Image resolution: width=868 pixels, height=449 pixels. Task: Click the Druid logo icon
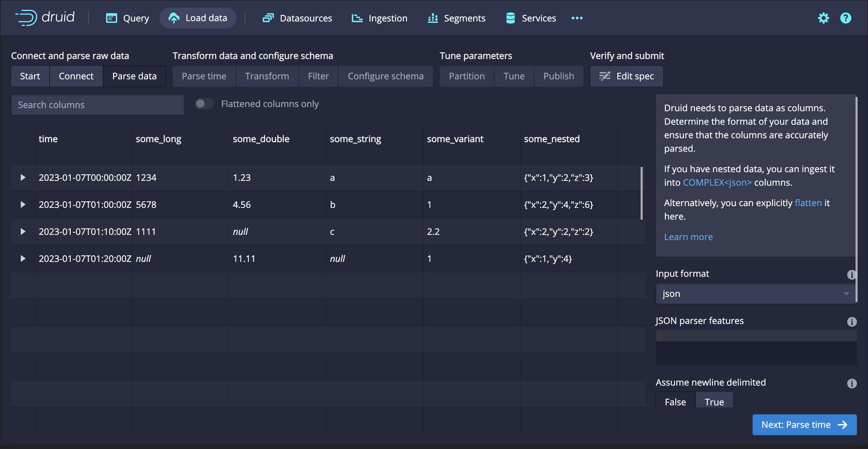pyautogui.click(x=27, y=17)
